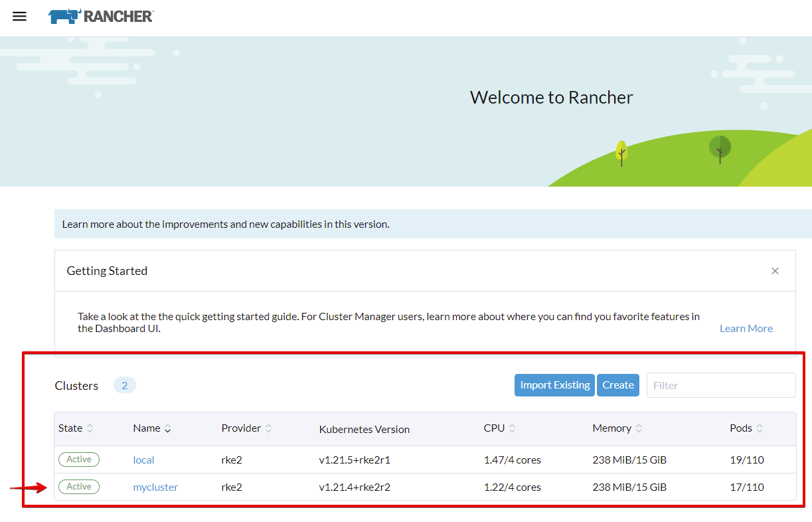Select version v1.21.5+rke2r1 cell
Image resolution: width=812 pixels, height=522 pixels.
[x=355, y=460]
